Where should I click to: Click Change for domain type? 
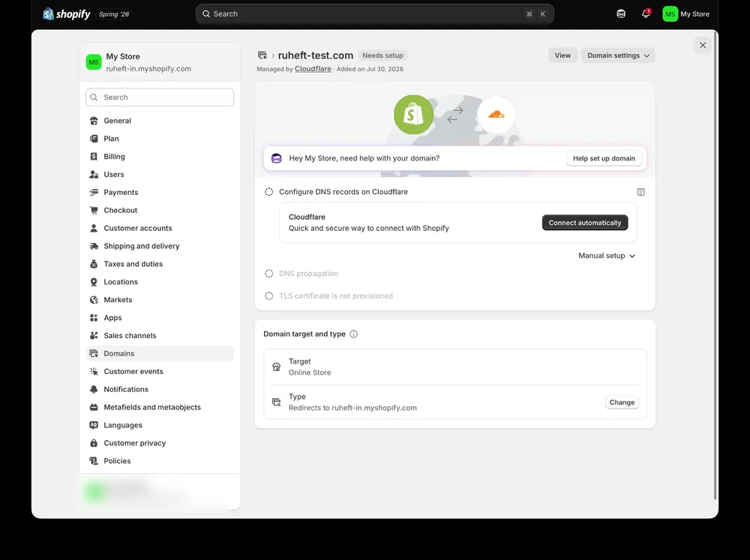point(622,403)
